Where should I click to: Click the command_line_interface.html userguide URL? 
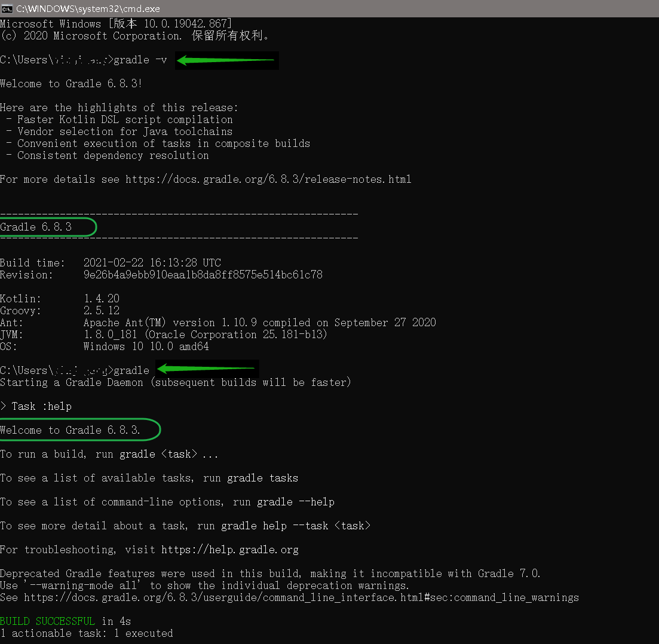301,597
